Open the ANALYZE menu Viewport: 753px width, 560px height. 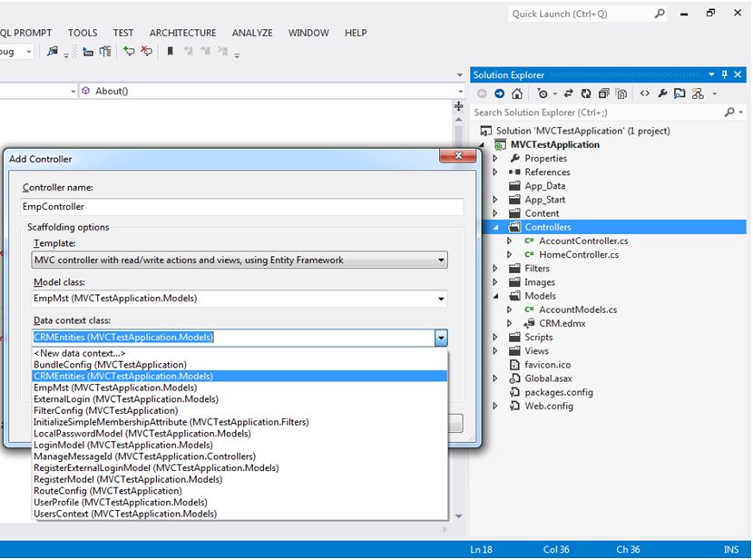[x=252, y=33]
